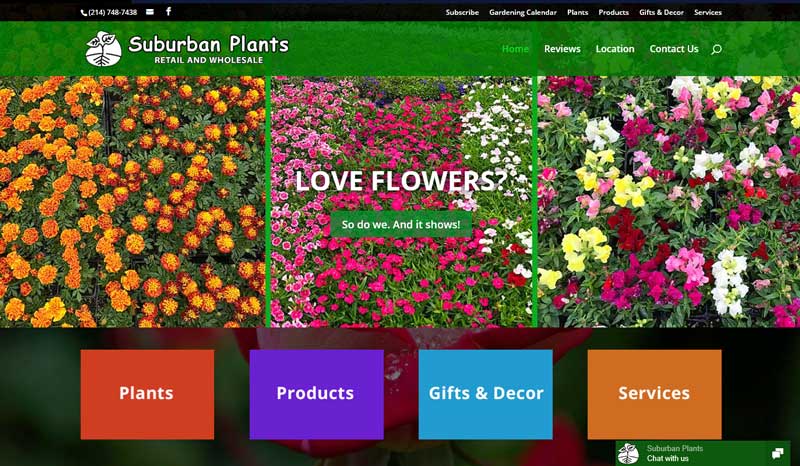Open the Facebook page icon
This screenshot has height=466, width=800.
168,11
